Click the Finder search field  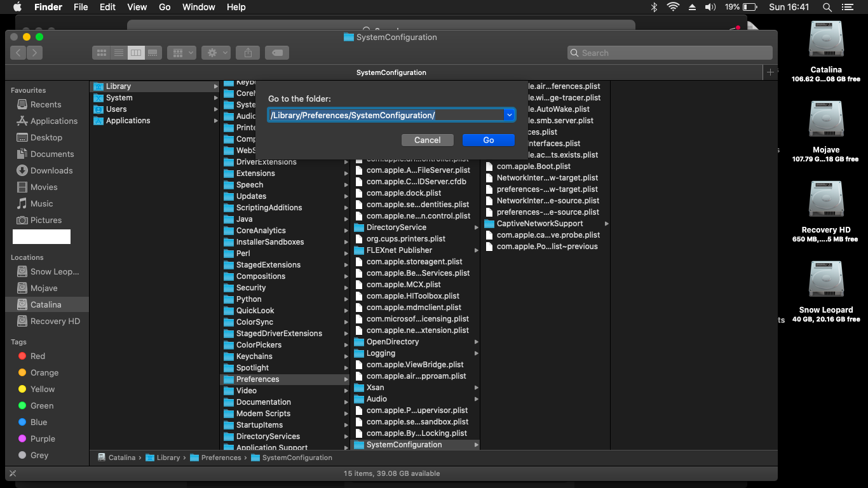[670, 53]
